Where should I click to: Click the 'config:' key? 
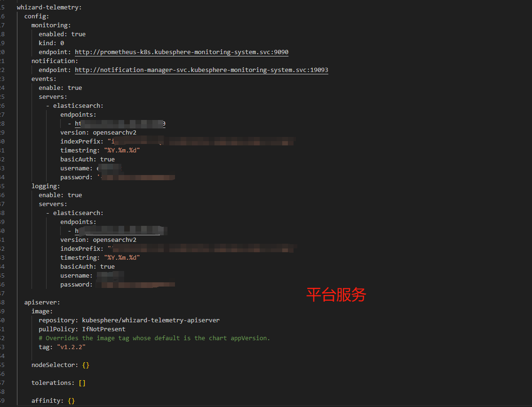click(37, 16)
